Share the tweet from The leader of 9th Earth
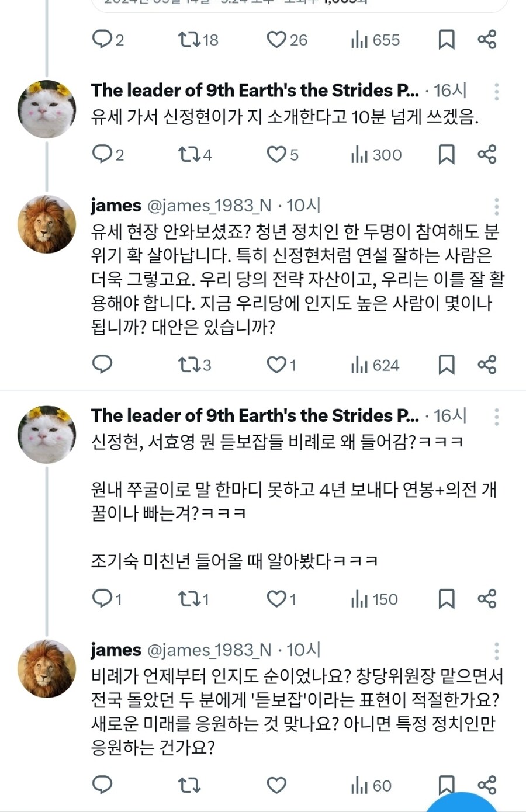 [x=487, y=155]
